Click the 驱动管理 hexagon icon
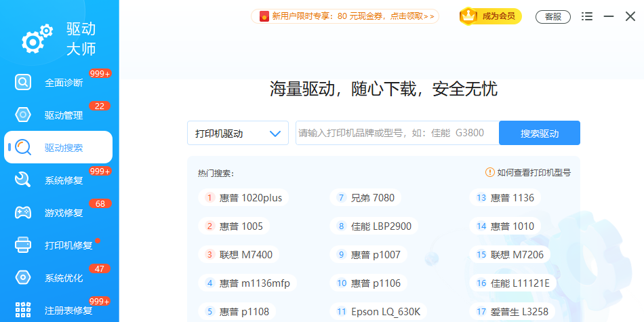The height and width of the screenshot is (322, 644). point(23,115)
